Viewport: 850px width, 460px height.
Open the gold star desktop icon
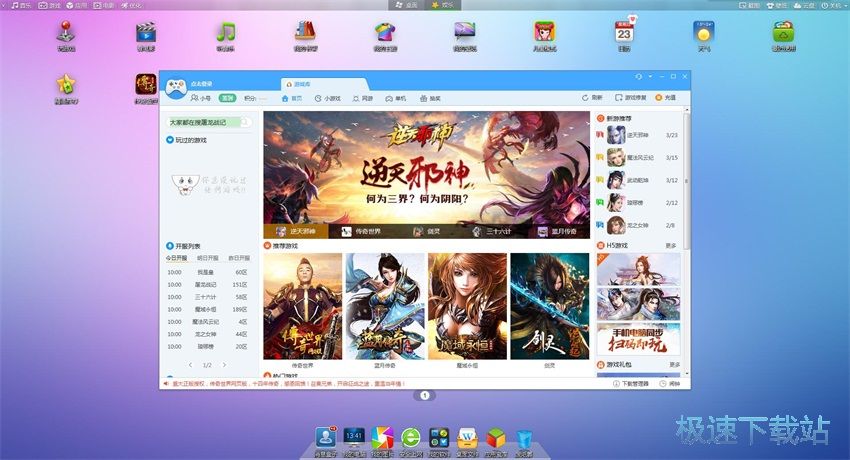[66, 85]
